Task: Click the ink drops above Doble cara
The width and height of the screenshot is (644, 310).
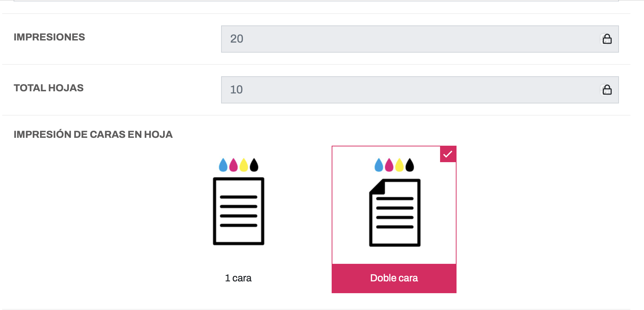Action: (394, 165)
